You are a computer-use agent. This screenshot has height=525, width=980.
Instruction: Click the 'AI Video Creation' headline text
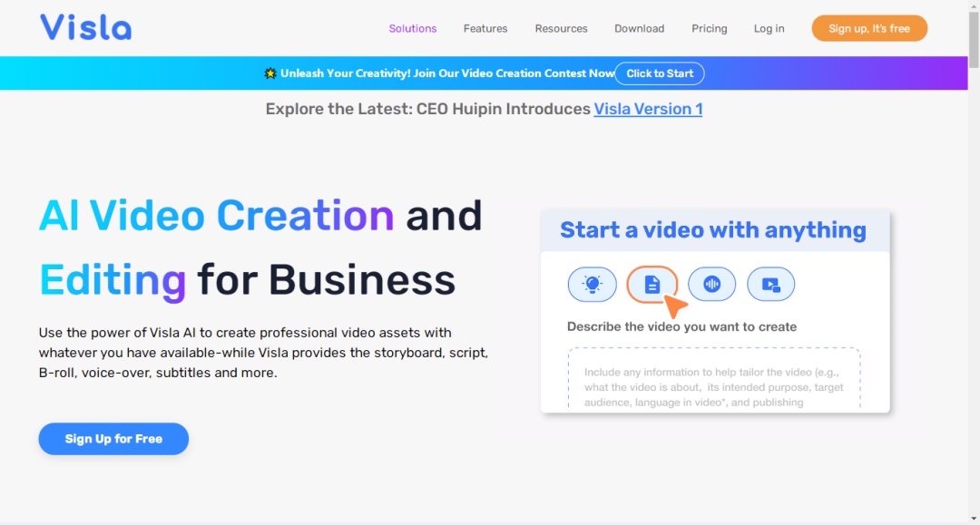pos(216,216)
